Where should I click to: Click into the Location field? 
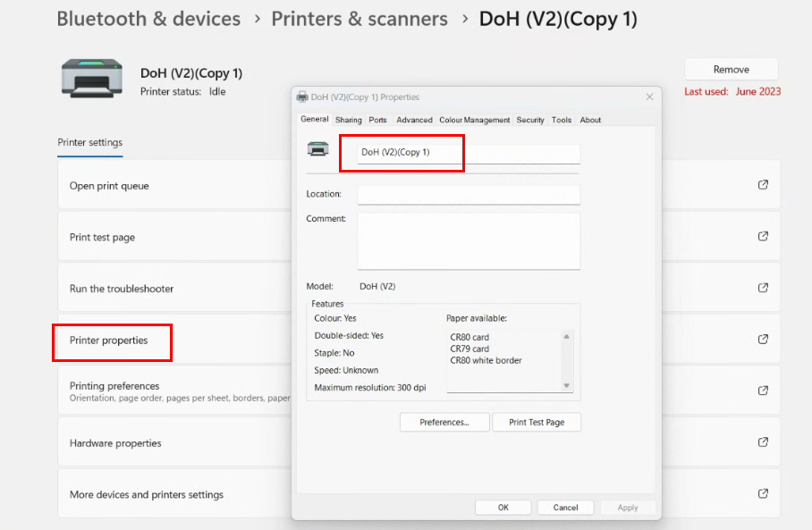pyautogui.click(x=469, y=195)
